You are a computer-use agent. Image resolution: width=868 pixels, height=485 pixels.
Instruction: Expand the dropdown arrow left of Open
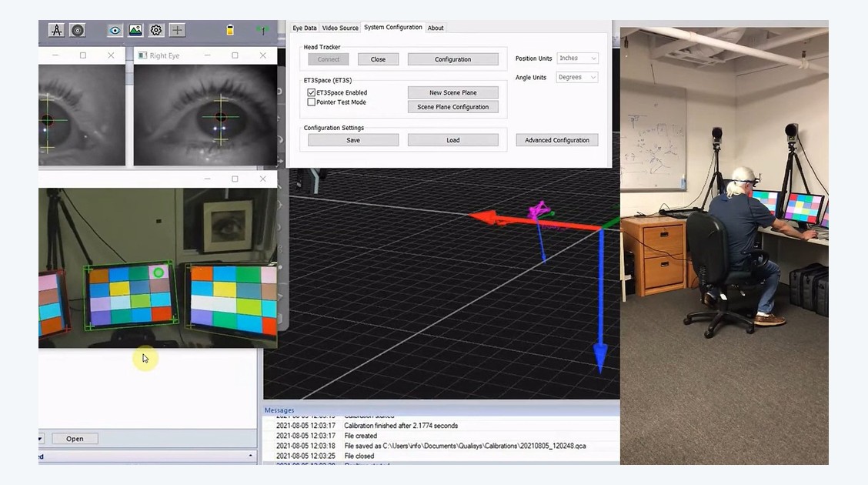(41, 439)
